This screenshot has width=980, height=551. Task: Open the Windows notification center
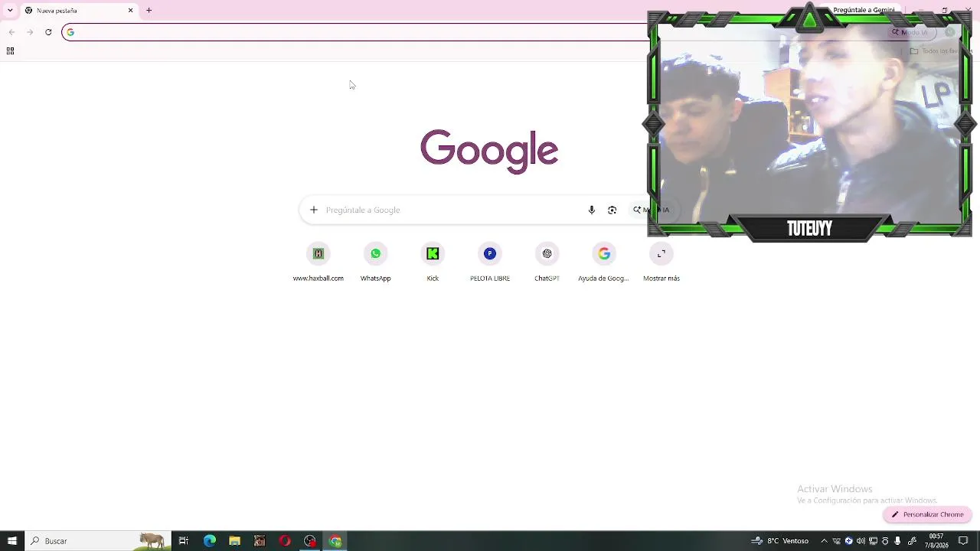[964, 541]
